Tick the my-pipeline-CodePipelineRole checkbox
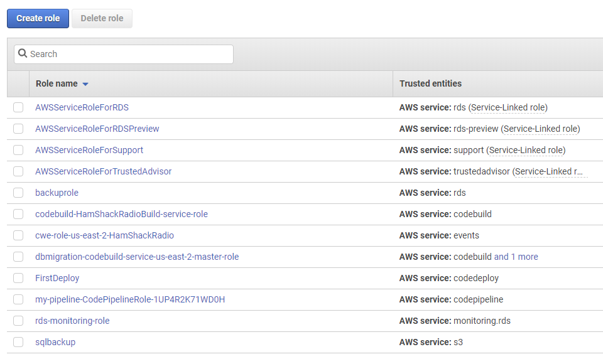Viewport: 603px width, 364px height. [x=18, y=299]
